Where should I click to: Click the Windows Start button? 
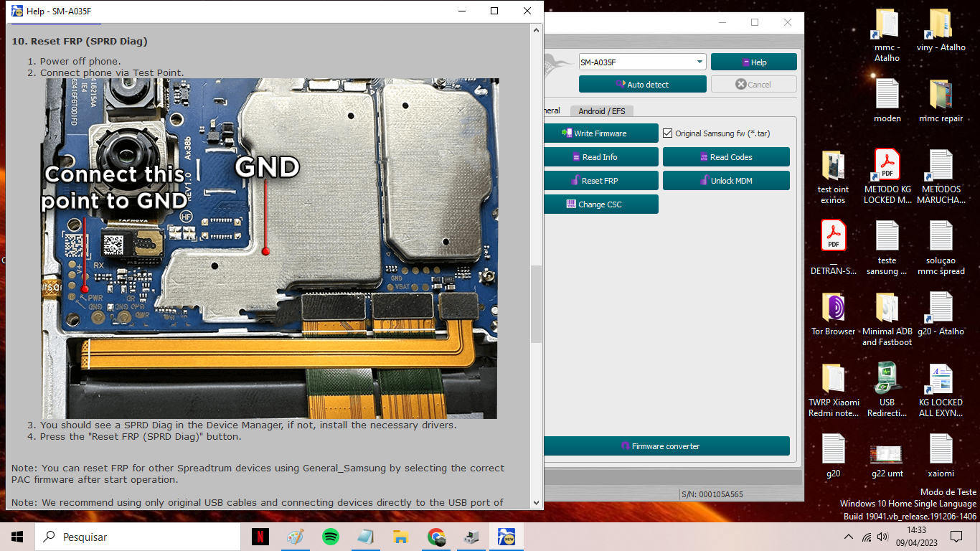tap(17, 537)
